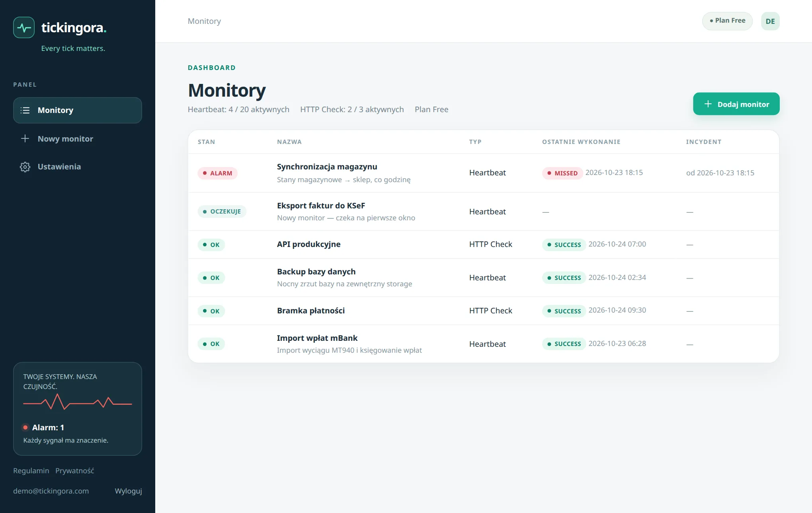The image size is (812, 513).
Task: Open the Nowy monitor sidebar item
Action: coord(78,138)
